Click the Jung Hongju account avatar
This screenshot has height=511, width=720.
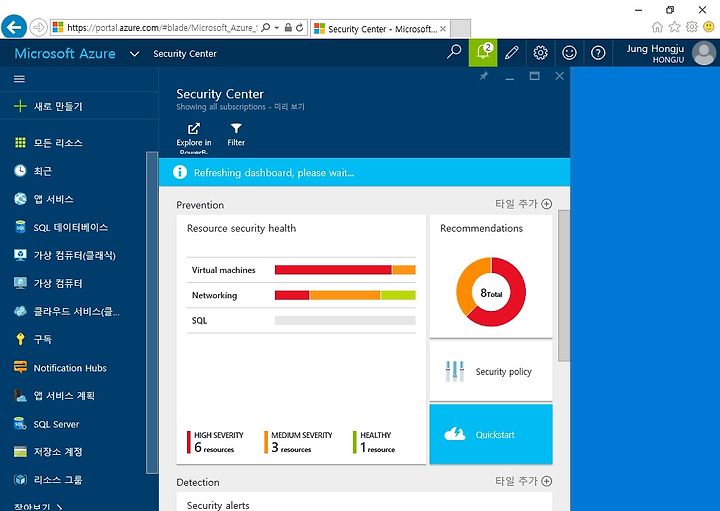click(704, 53)
